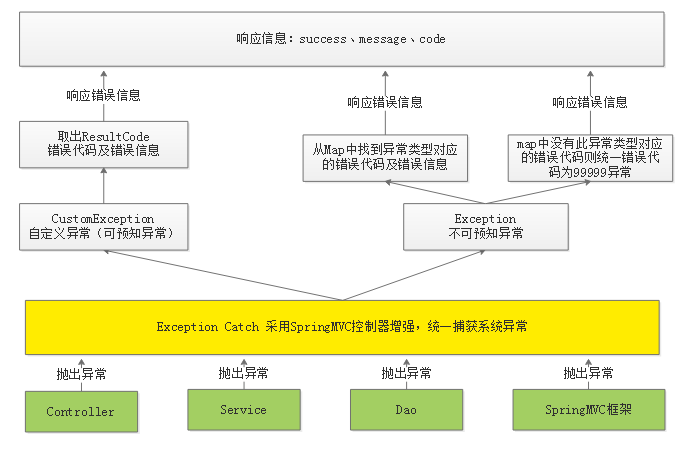Image resolution: width=690 pixels, height=456 pixels.
Task: Select the Exception 不可预知异常 box
Action: point(485,226)
